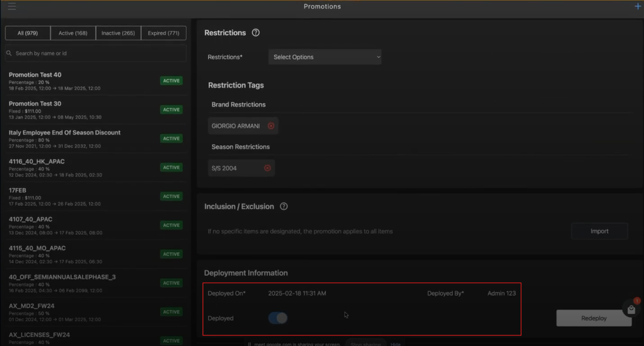Open the hamburger menu icon
This screenshot has height=346, width=644.
[x=11, y=6]
